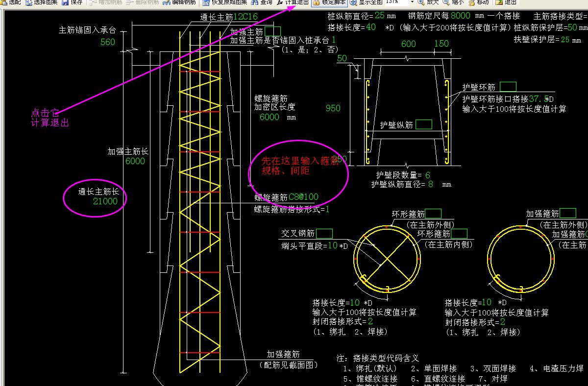
Task: Click 封闭搭接形式 value 2 under 加强箍筋 circle
Action: tap(502, 322)
